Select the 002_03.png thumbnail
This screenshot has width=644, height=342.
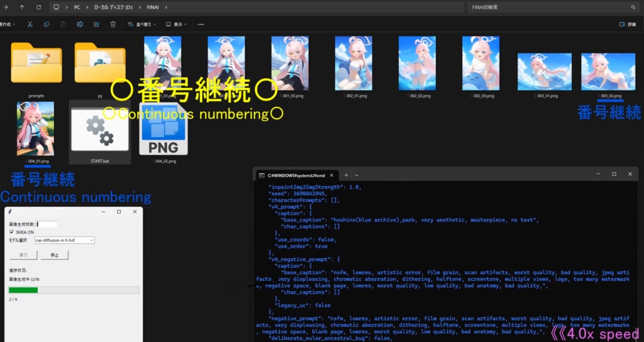tap(481, 63)
